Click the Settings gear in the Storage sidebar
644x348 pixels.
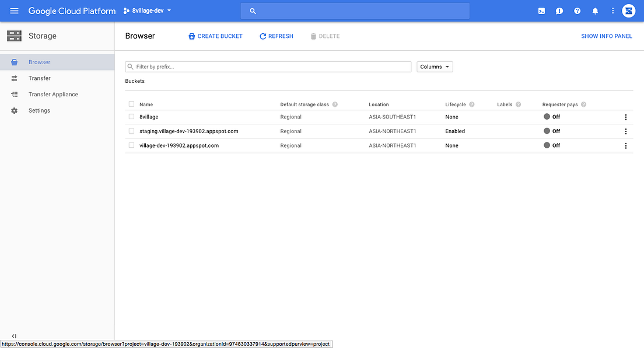[x=14, y=110]
